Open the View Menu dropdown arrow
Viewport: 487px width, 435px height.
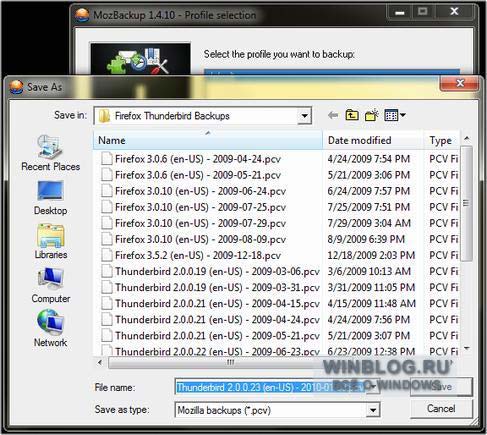tap(403, 115)
